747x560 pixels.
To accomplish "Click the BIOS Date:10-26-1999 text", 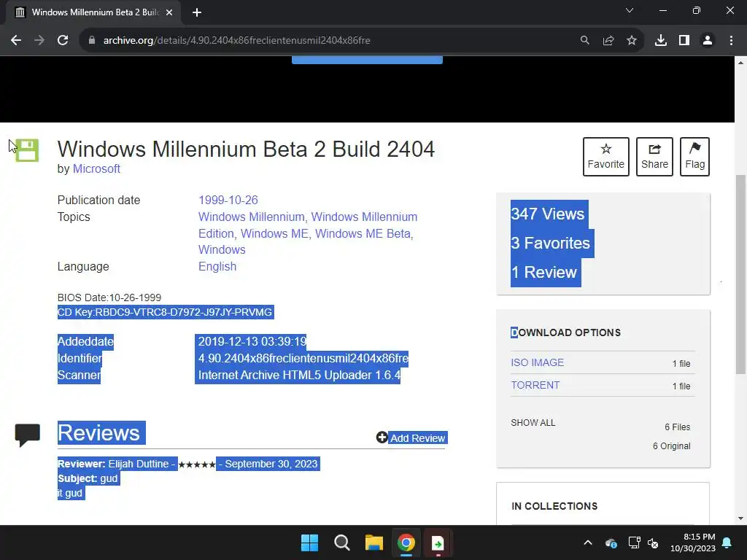I will pyautogui.click(x=109, y=297).
